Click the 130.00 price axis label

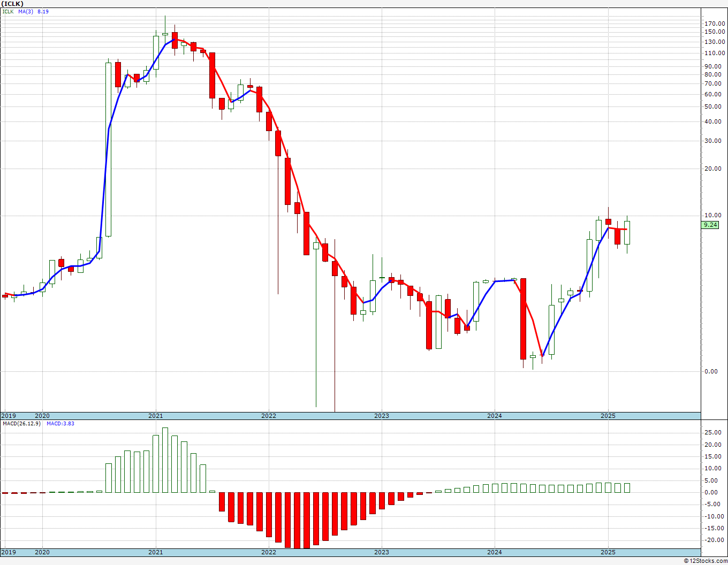[x=715, y=42]
